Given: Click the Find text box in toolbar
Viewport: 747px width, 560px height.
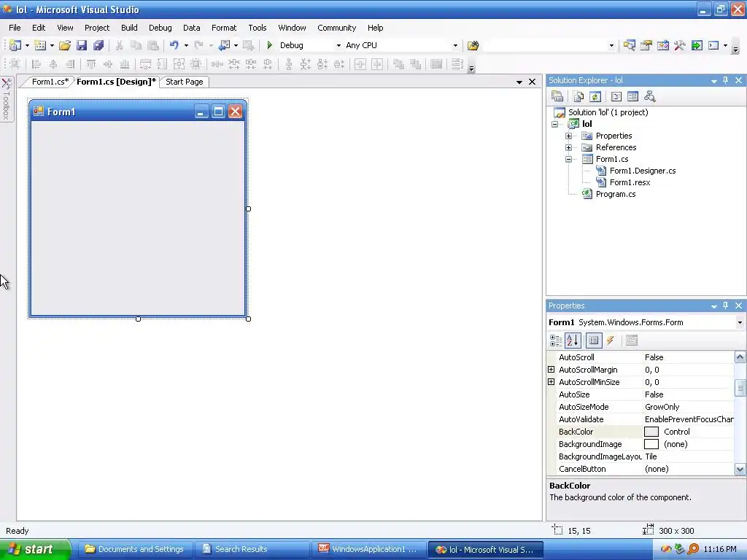Looking at the screenshot, I should click(546, 46).
